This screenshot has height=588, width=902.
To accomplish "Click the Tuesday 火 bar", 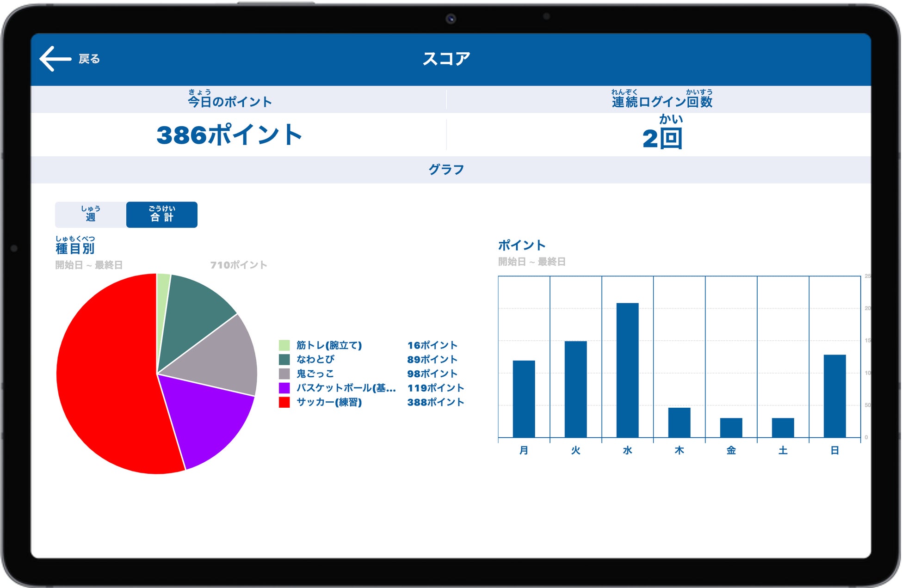I will click(x=575, y=389).
